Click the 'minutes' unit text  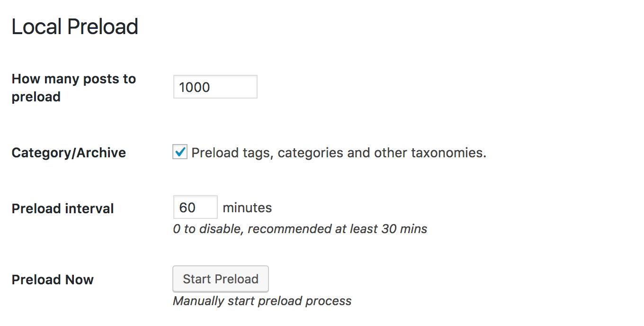click(x=247, y=208)
